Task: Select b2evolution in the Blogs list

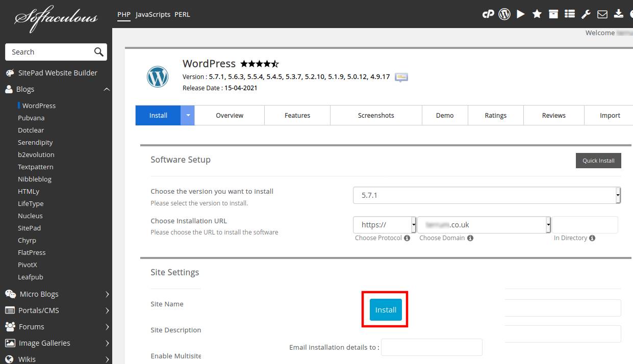Action: [36, 154]
